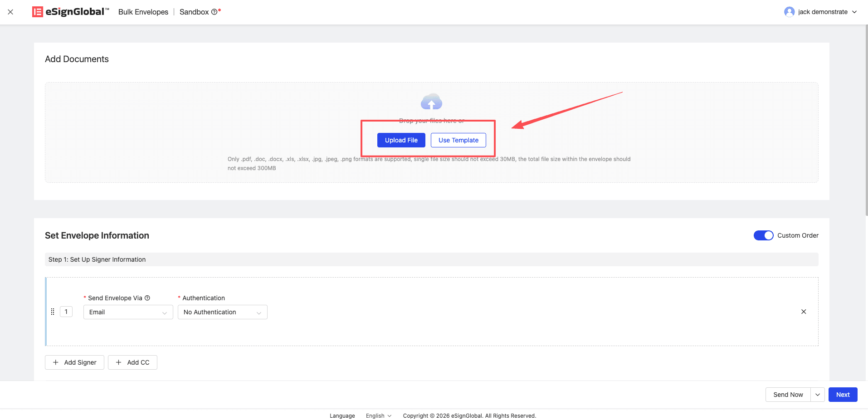Open the English language selector
868x420 pixels.
click(378, 416)
